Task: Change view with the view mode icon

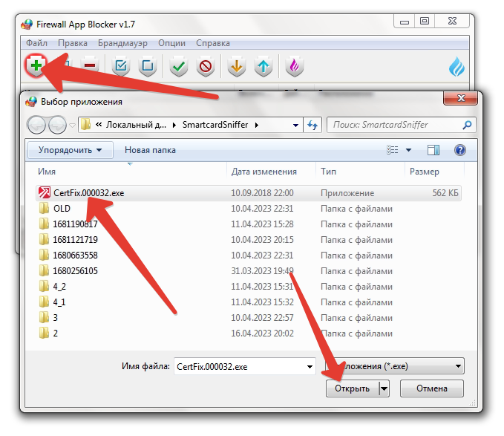Action: click(x=392, y=150)
